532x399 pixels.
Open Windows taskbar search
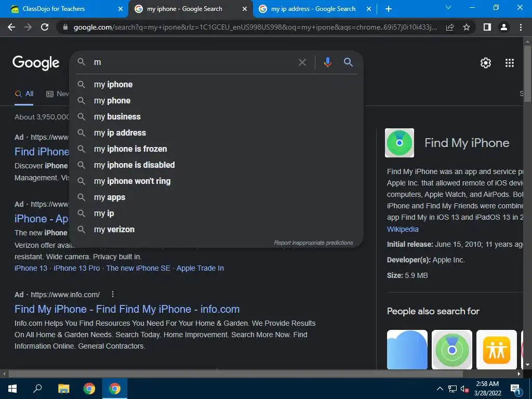pyautogui.click(x=37, y=389)
